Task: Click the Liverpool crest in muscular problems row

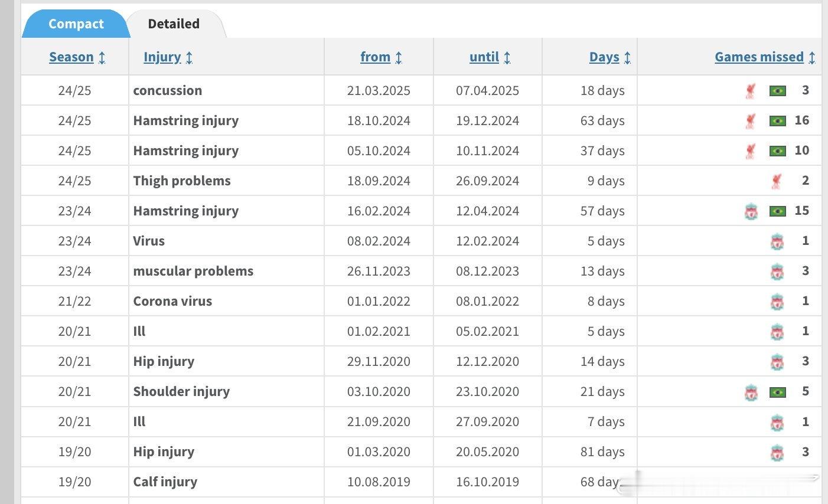Action: coord(777,271)
